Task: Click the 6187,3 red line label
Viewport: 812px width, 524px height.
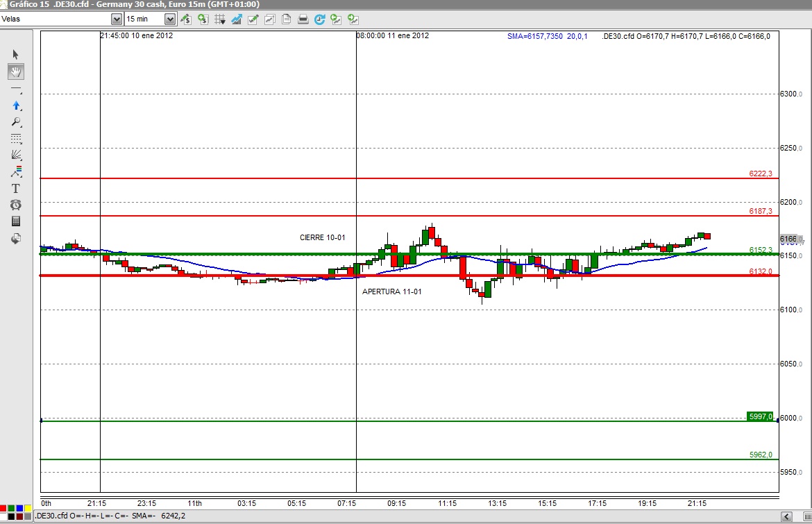Action: pyautogui.click(x=760, y=211)
